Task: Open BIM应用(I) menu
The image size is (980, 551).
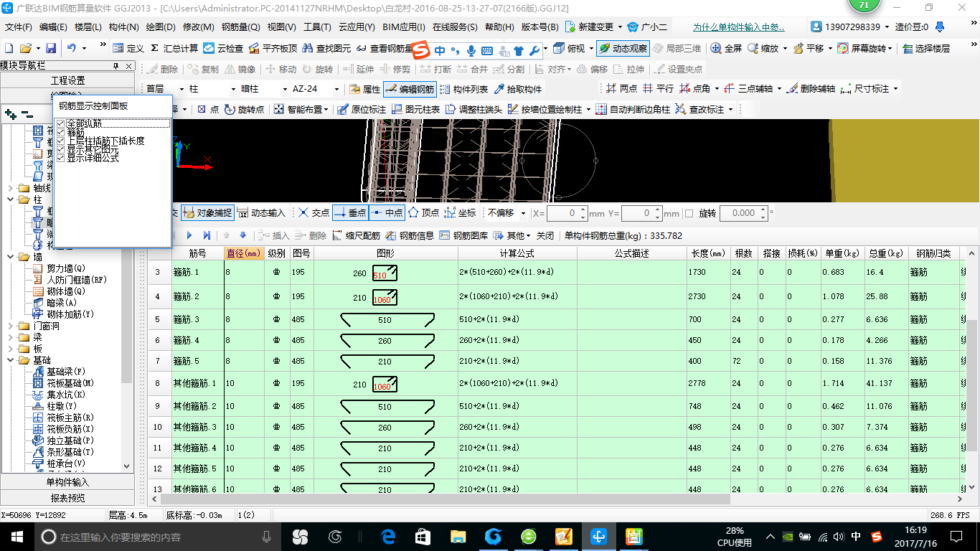Action: tap(404, 27)
